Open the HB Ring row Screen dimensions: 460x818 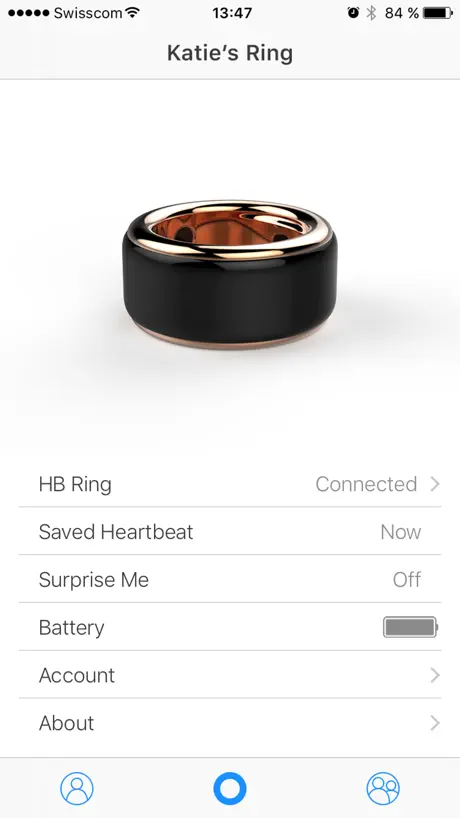[x=230, y=484]
